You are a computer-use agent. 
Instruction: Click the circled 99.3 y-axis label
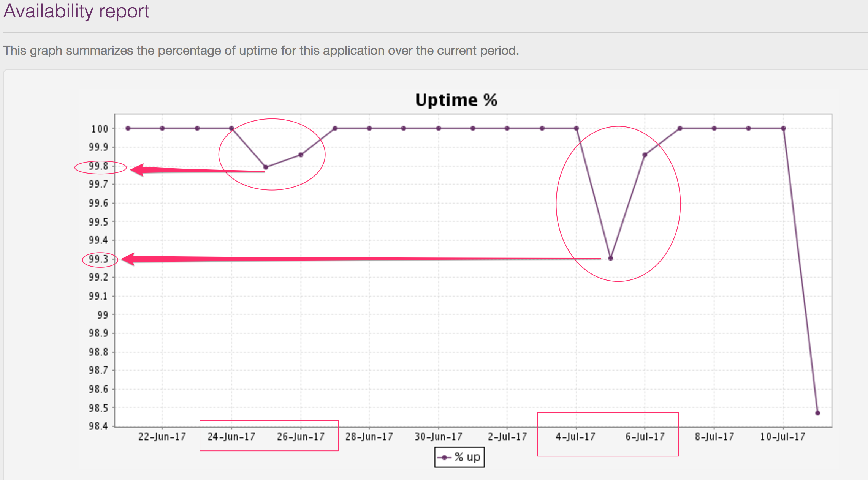[x=99, y=259]
